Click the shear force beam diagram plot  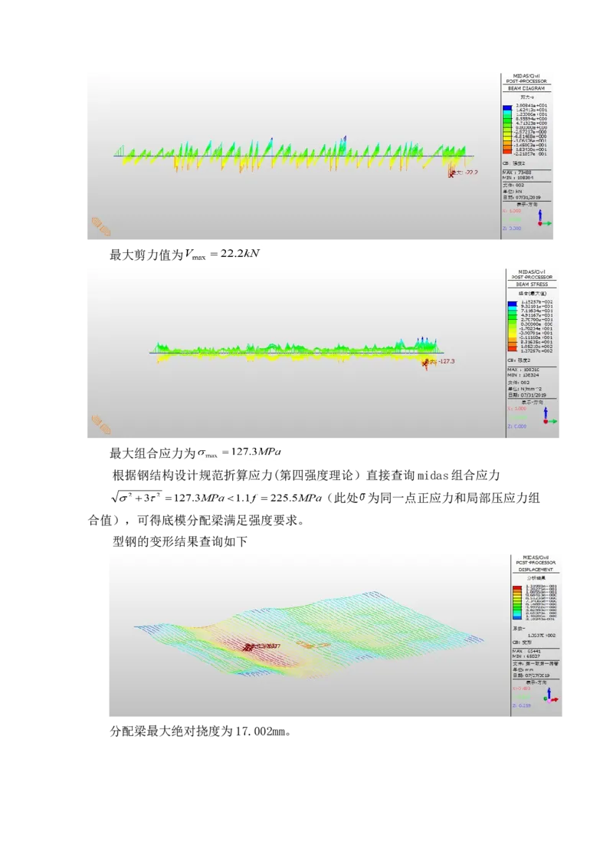tap(291, 155)
